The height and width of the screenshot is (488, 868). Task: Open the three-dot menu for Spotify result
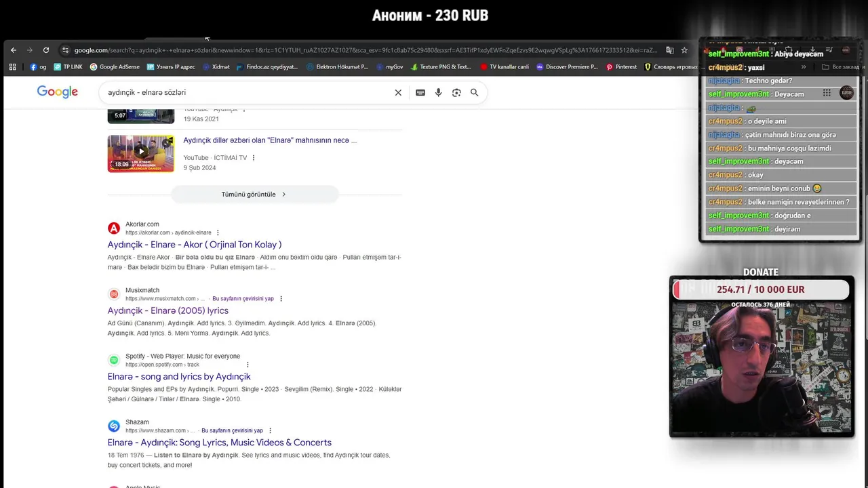[x=248, y=365]
